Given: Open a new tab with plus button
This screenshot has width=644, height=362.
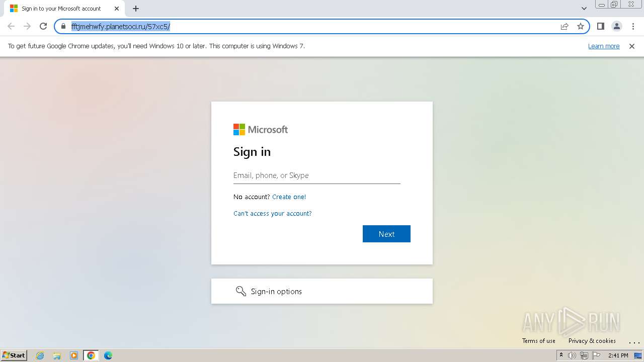Looking at the screenshot, I should coord(136,9).
